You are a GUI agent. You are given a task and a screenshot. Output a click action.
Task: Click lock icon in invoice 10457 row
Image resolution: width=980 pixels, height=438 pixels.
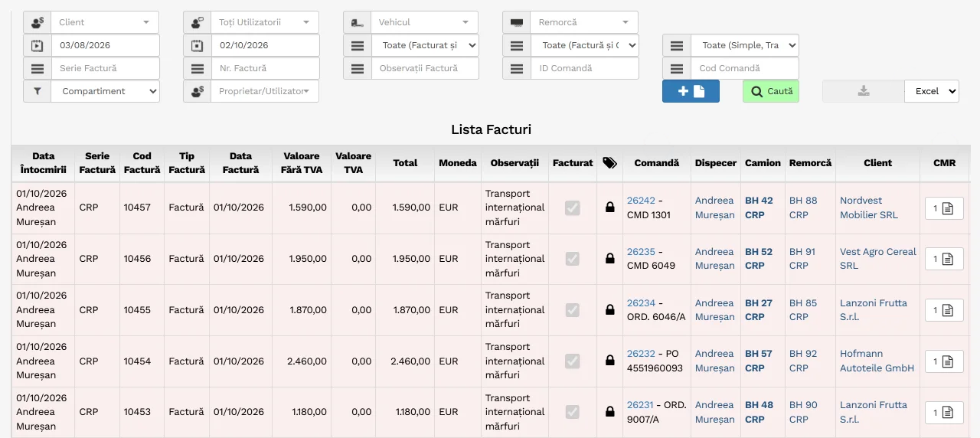(x=609, y=207)
